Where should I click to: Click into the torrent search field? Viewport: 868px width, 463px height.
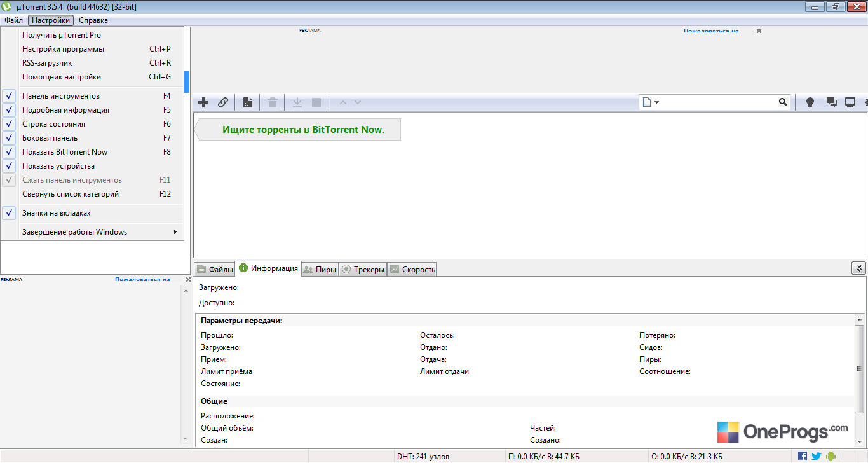click(x=719, y=102)
